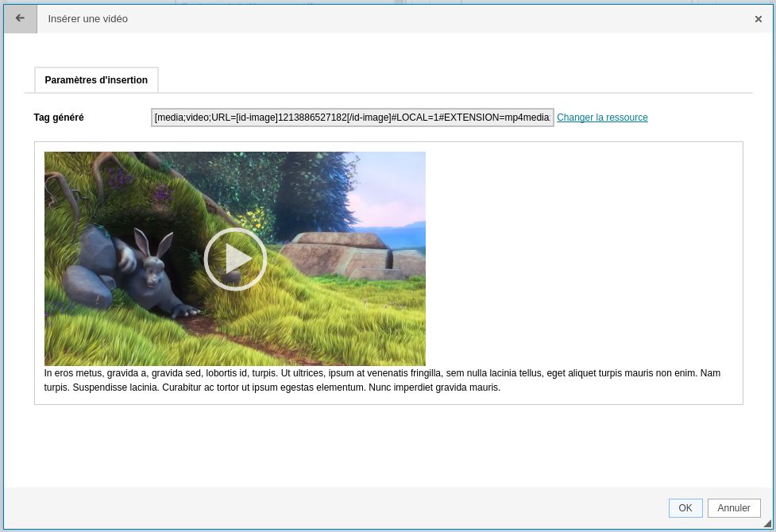Click the Lorem text below the video
The image size is (776, 532).
point(382,380)
